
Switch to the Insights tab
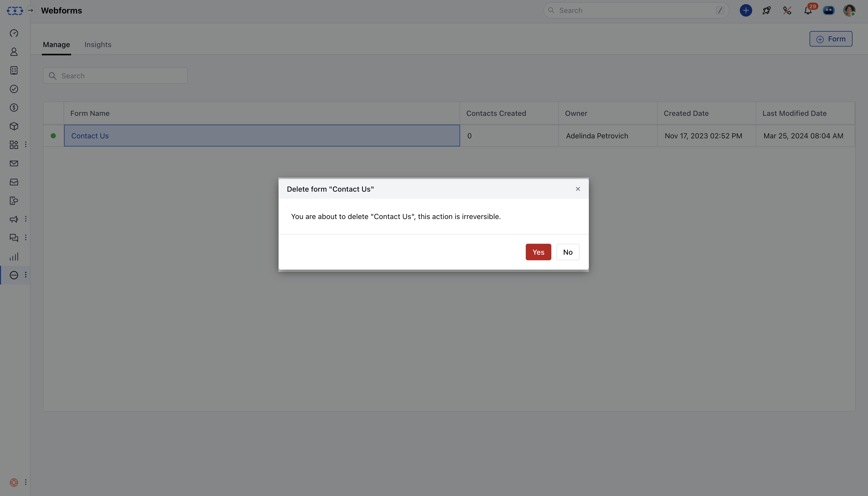pyautogui.click(x=98, y=45)
